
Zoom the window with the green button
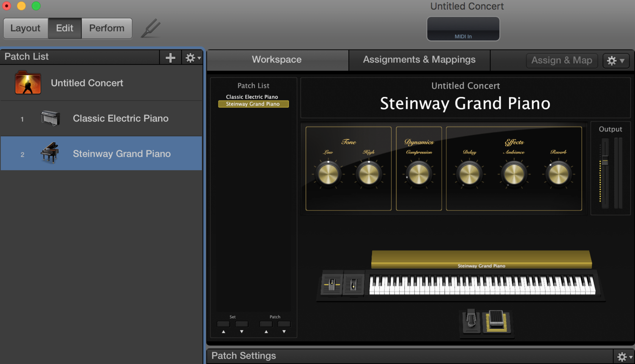(x=36, y=6)
